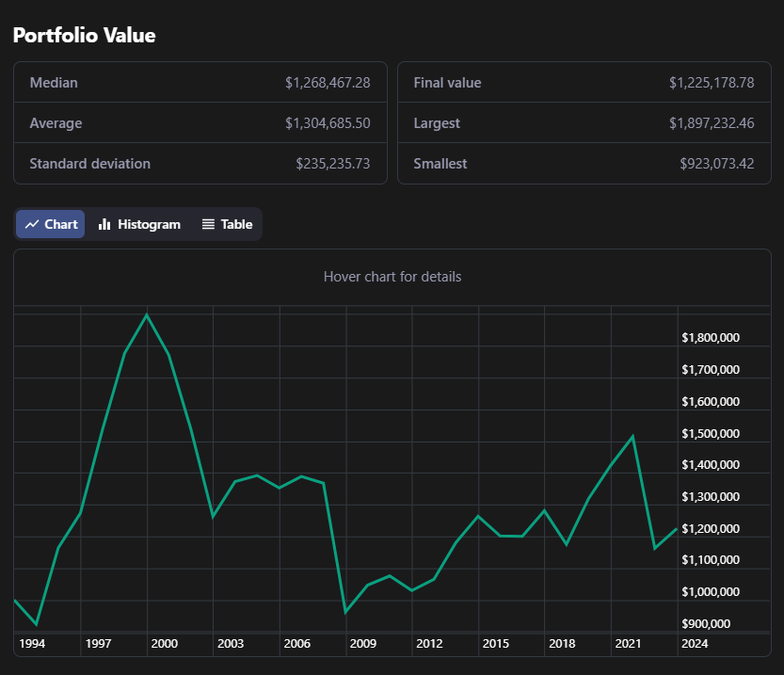Click the Standard deviation label
Image resolution: width=784 pixels, height=675 pixels.
(x=89, y=164)
